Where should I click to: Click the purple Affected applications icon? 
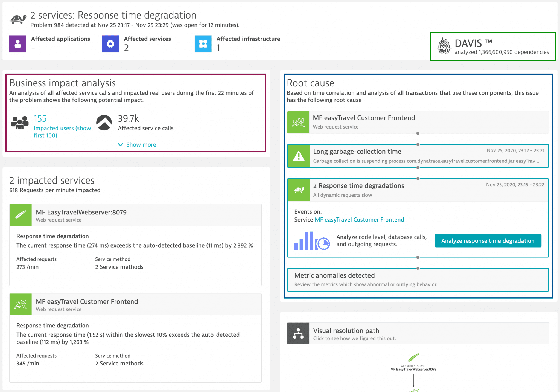pyautogui.click(x=17, y=44)
